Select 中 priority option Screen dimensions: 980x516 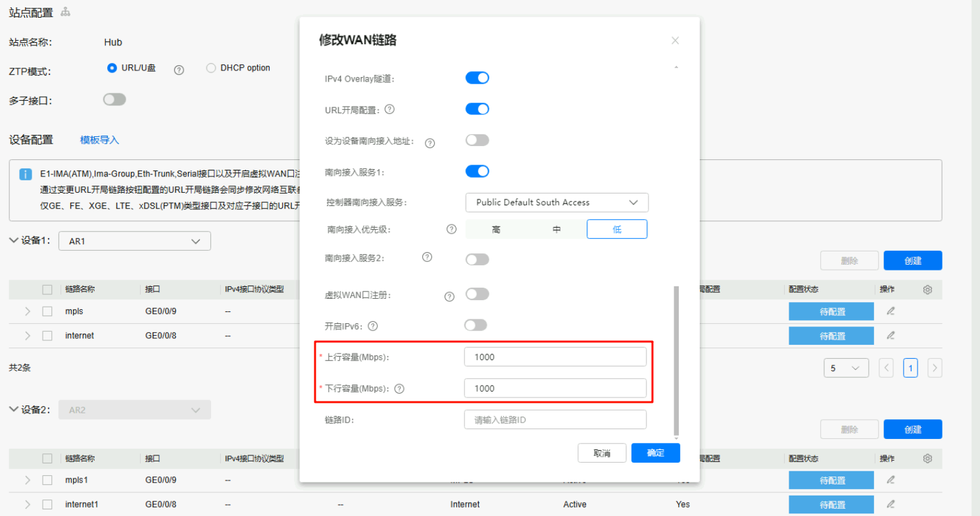tap(556, 229)
